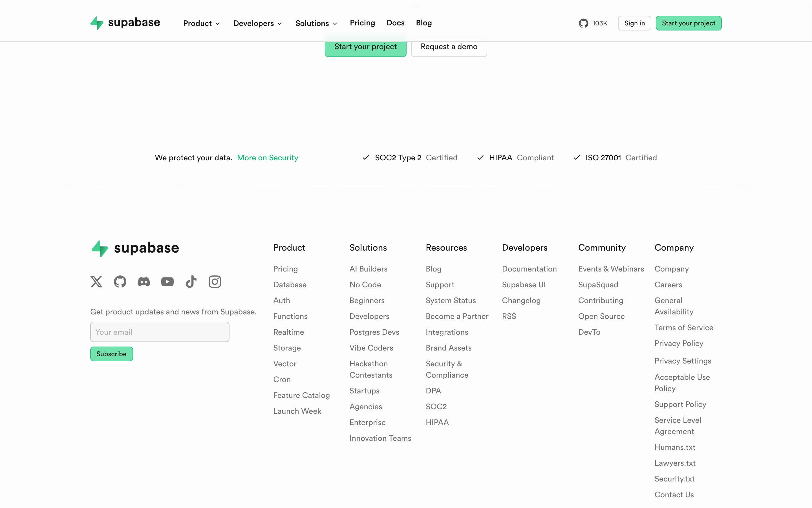The height and width of the screenshot is (508, 812).
Task: Open the Changelog footer link
Action: click(x=521, y=300)
